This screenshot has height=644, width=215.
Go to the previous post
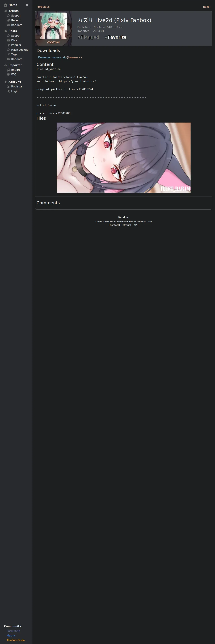(x=43, y=7)
